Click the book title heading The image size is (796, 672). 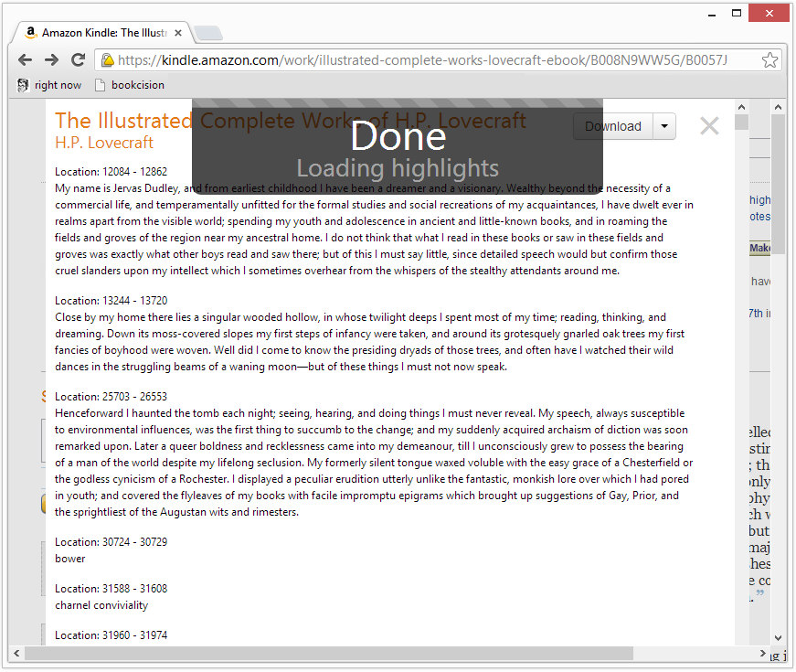click(291, 121)
